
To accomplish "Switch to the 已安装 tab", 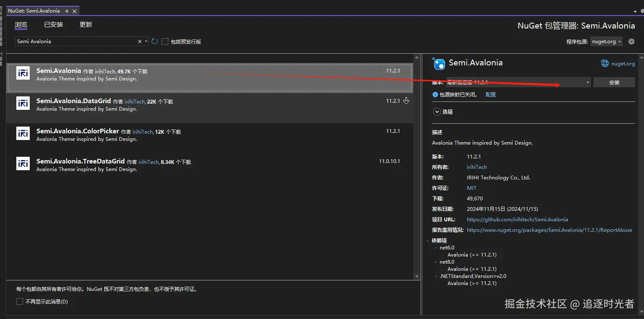I will (x=54, y=25).
